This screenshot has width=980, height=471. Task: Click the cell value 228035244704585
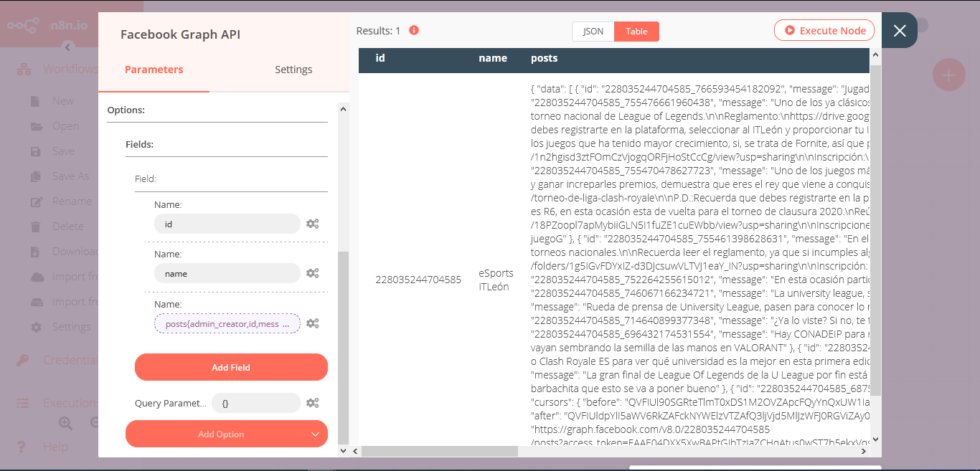(418, 280)
